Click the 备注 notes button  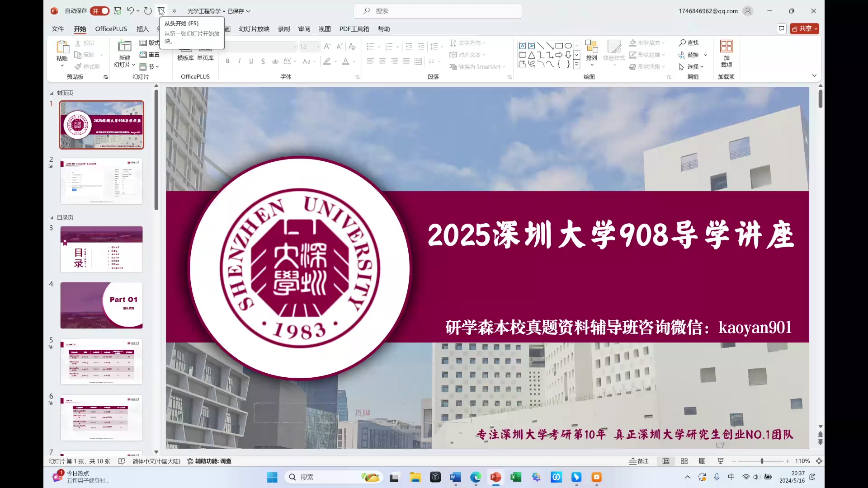coord(639,461)
